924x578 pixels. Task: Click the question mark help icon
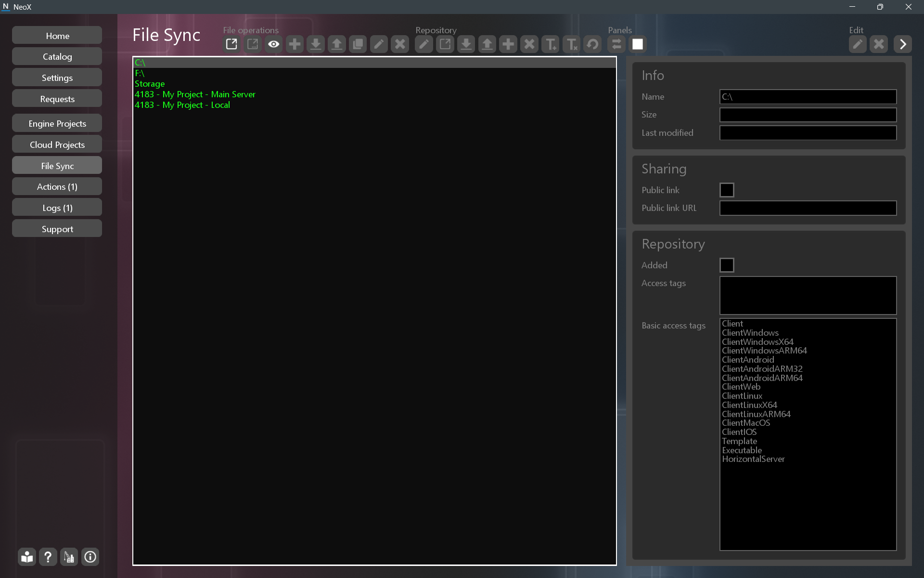(48, 557)
